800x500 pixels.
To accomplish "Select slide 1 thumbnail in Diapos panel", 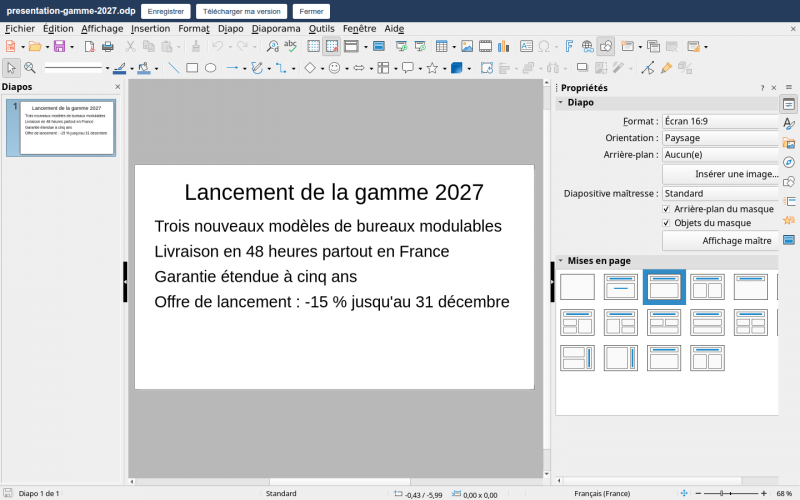I will point(61,128).
